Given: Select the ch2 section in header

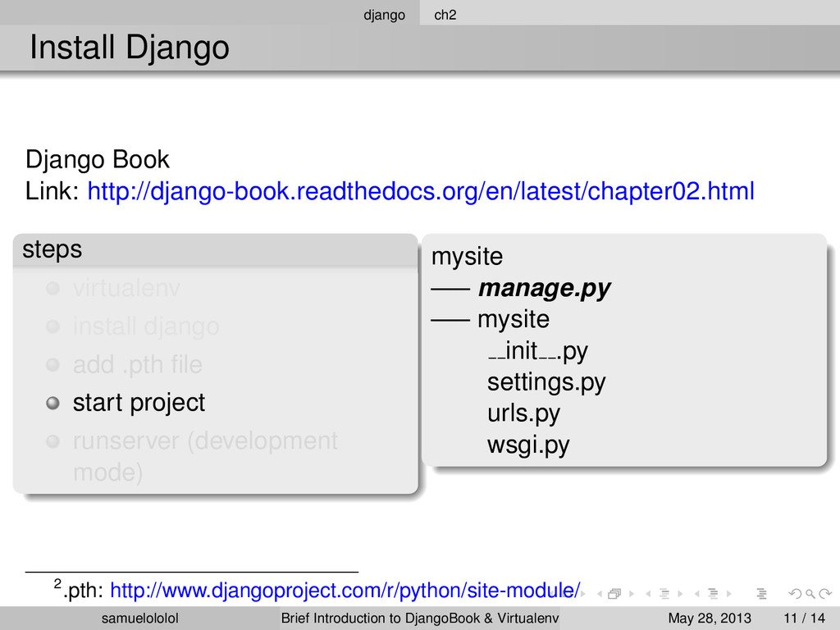Looking at the screenshot, I should (x=445, y=15).
